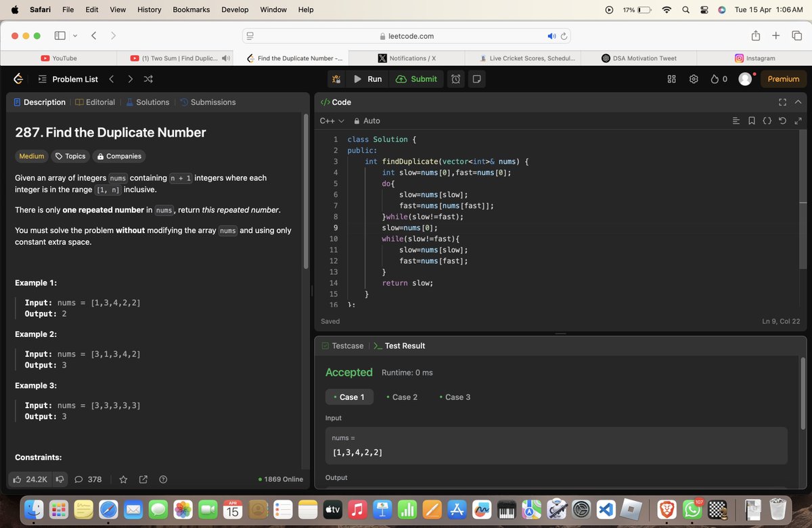The height and width of the screenshot is (528, 812).
Task: Format code with align-lines icon
Action: [x=736, y=121]
